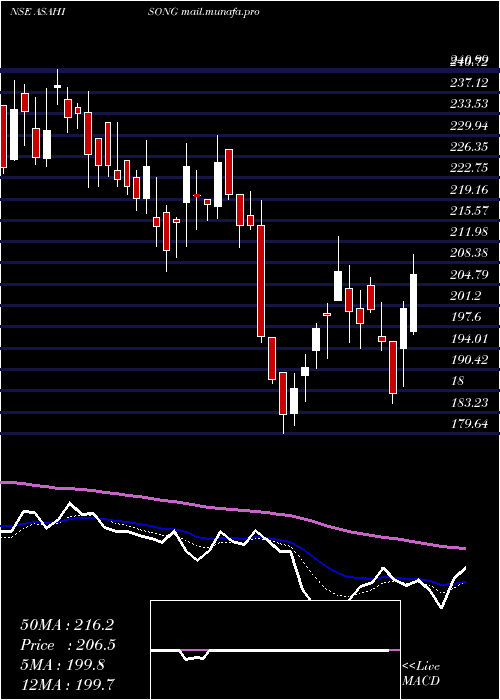Select the 197.6 price axis label

point(465,317)
